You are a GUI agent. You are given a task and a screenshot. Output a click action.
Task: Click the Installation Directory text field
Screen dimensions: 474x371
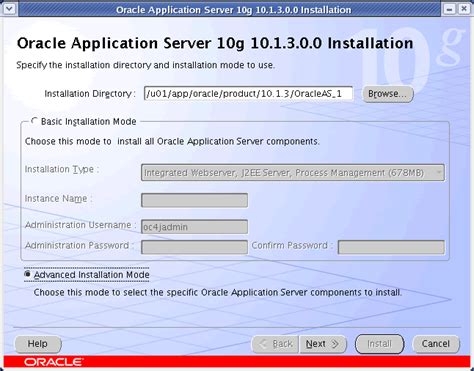coord(248,93)
